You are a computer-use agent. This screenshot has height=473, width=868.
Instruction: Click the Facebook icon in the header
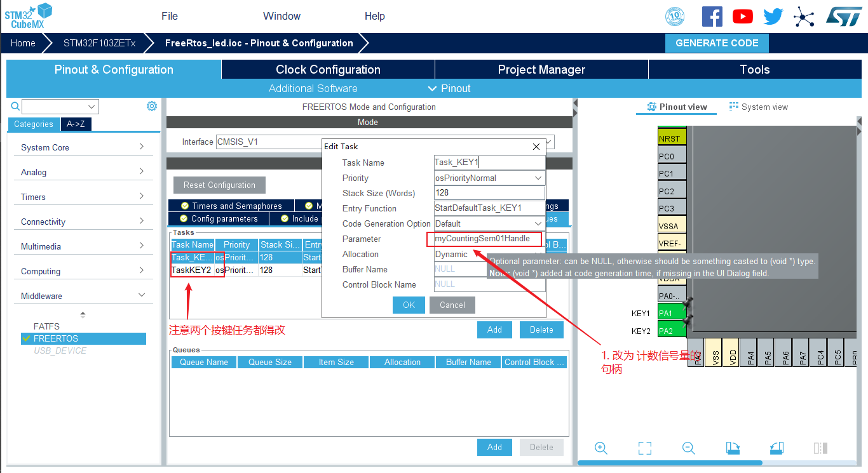pos(712,17)
